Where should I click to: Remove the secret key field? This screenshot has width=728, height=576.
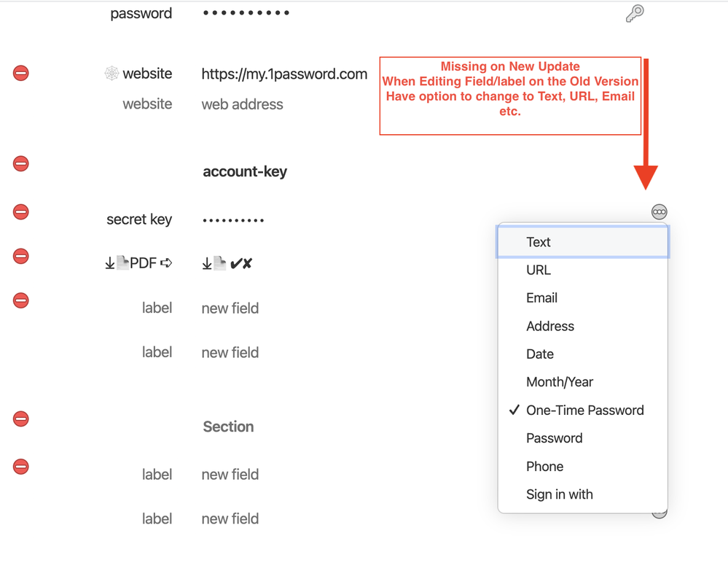pos(21,212)
